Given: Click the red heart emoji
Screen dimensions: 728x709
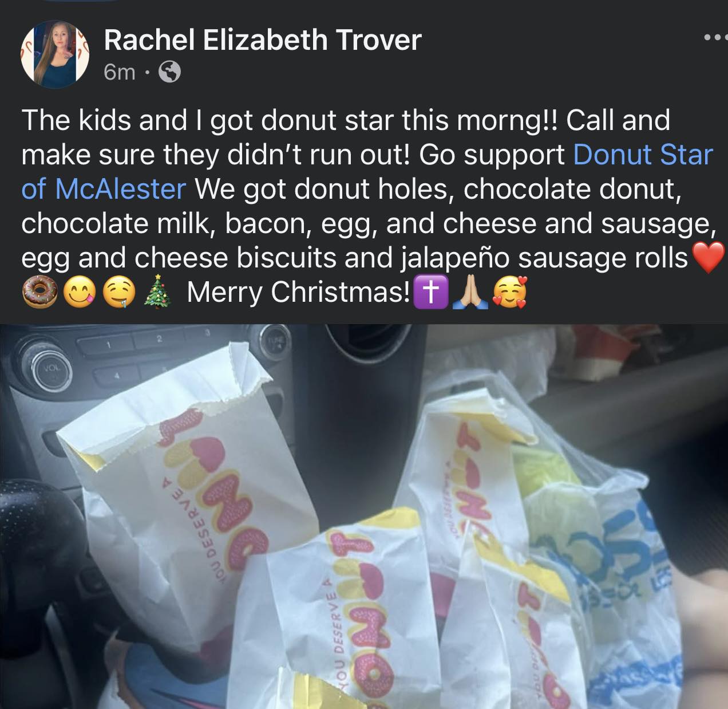Looking at the screenshot, I should [x=709, y=258].
